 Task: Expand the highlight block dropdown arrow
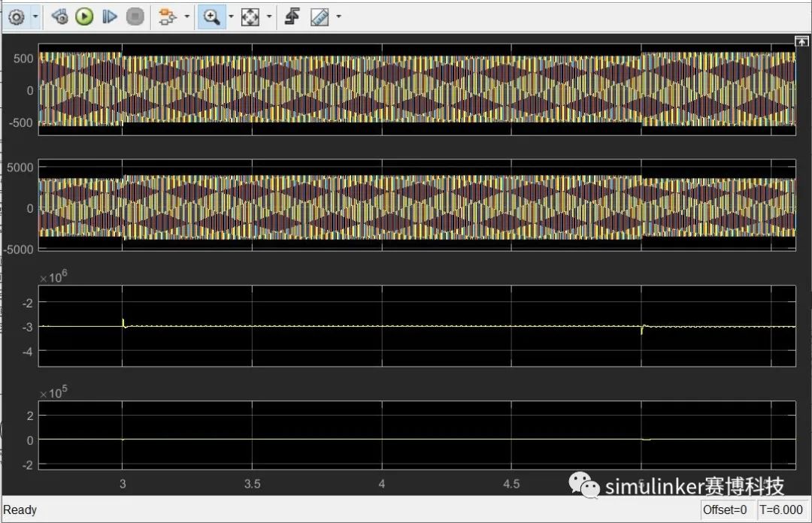coord(187,17)
